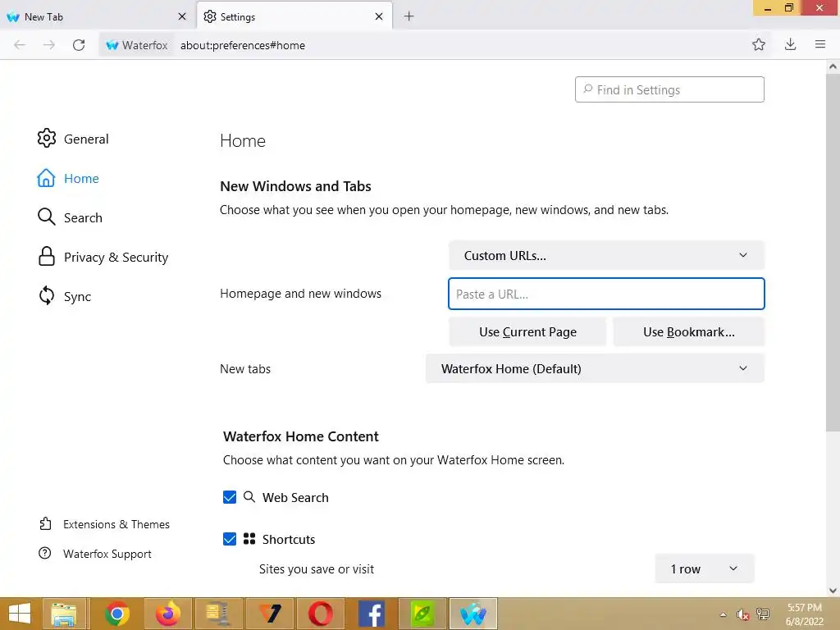
Task: Open the archive manager taskbar icon
Action: (218, 614)
